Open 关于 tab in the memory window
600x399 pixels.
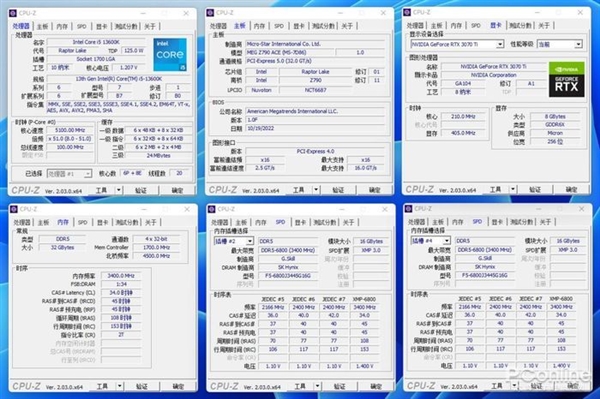coord(150,222)
